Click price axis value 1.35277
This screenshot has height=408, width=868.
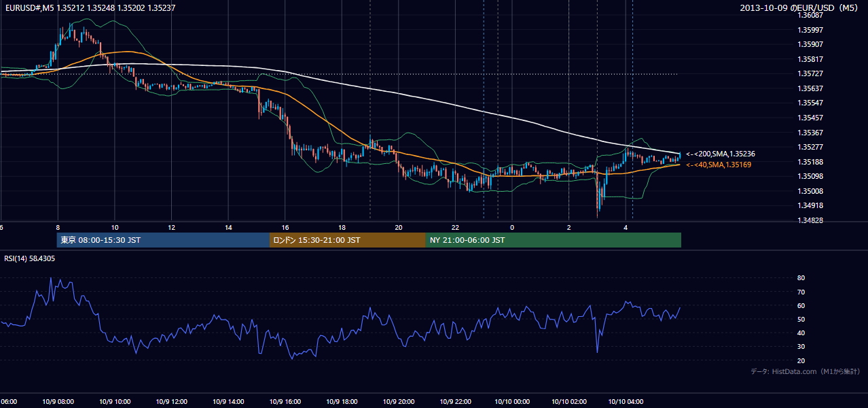click(811, 147)
